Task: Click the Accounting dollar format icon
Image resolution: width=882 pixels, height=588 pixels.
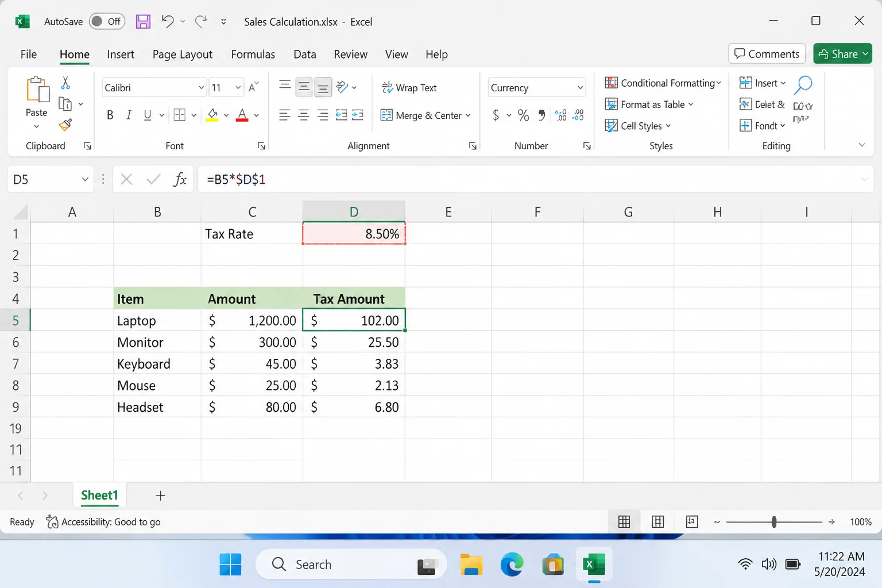Action: click(x=496, y=115)
